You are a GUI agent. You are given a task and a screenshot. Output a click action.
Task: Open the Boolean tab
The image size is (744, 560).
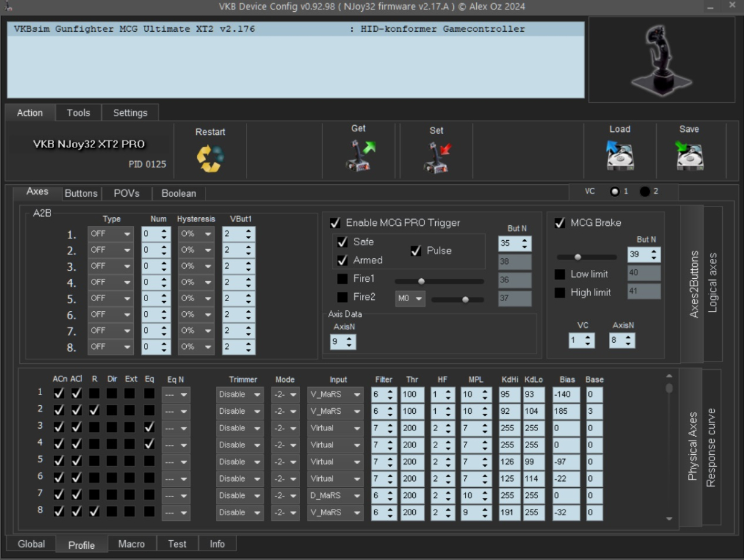[x=179, y=194]
